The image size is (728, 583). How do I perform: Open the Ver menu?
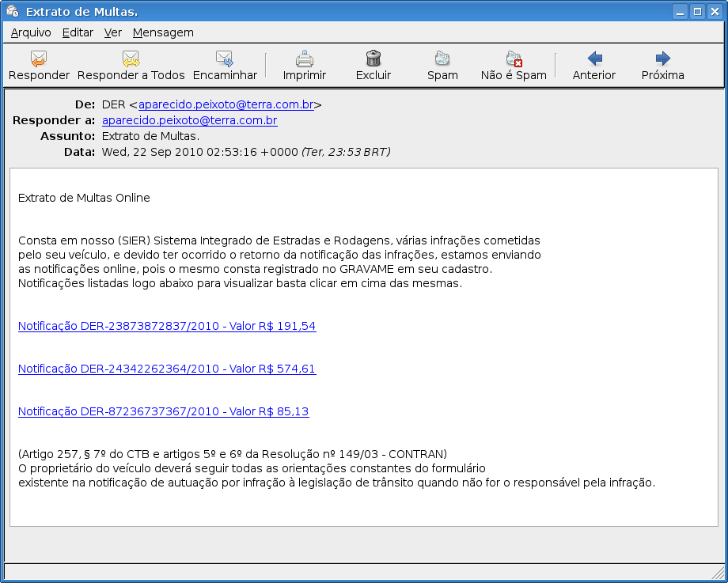113,32
